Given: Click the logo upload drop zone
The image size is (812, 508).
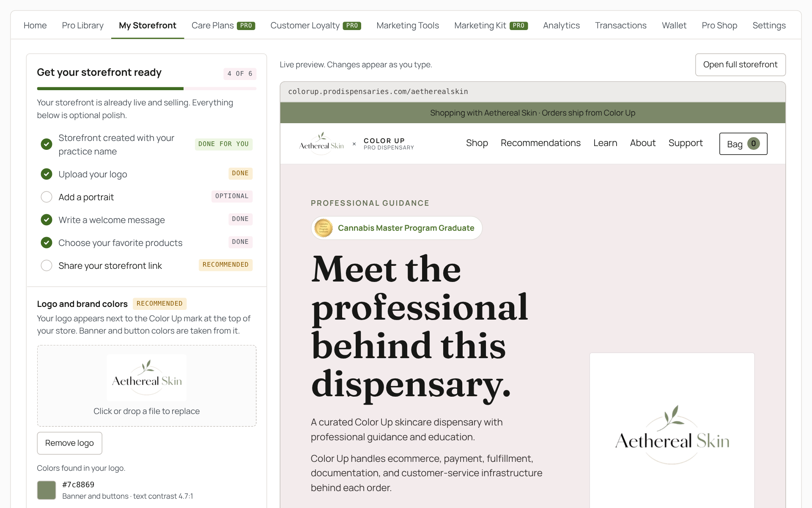Looking at the screenshot, I should pos(147,386).
